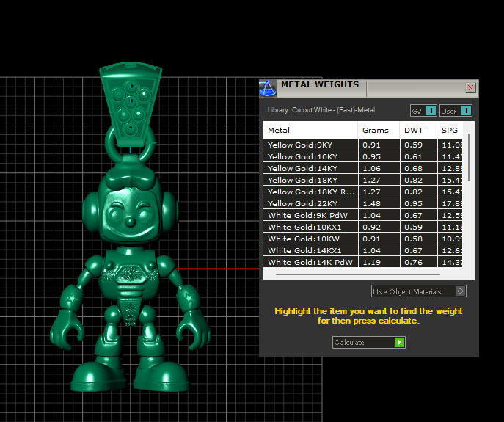The width and height of the screenshot is (504, 422).
Task: Select the Yellow Gold:18KY row
Action: click(362, 180)
